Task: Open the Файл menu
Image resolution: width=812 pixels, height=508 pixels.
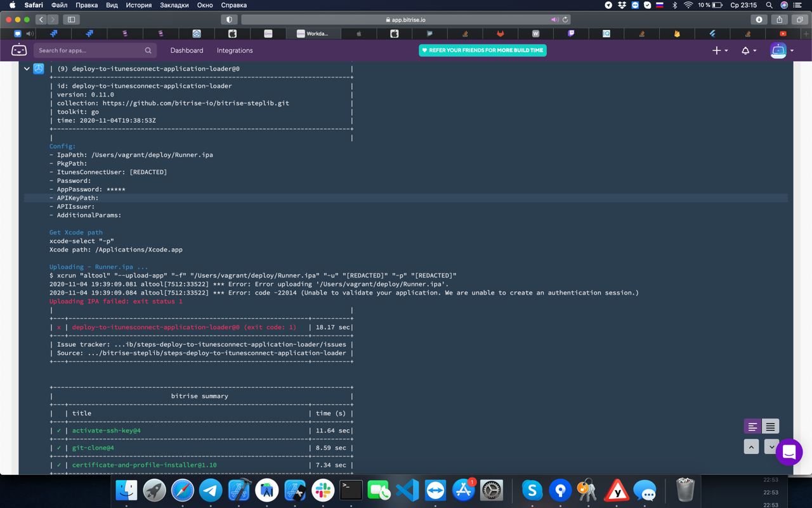Action: pyautogui.click(x=59, y=5)
